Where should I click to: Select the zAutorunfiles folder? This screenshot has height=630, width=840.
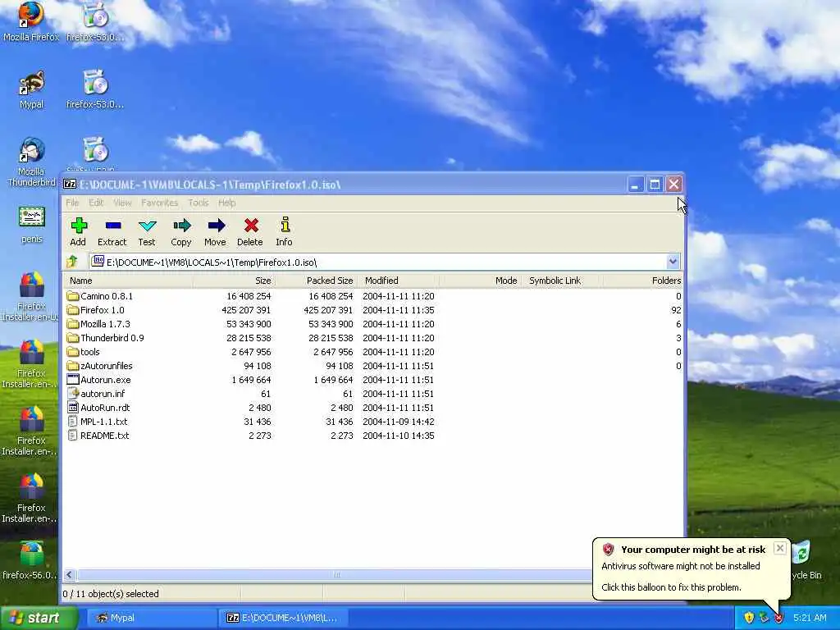[x=99, y=366]
